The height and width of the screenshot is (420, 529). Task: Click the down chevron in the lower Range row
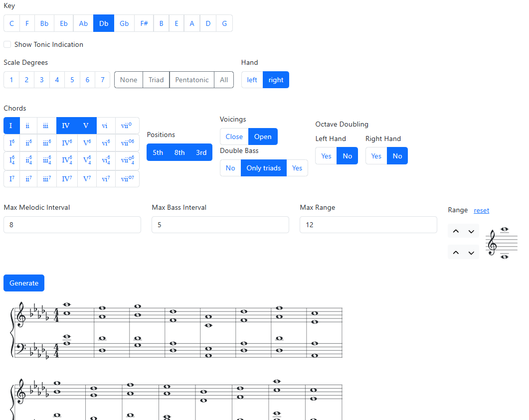471,253
